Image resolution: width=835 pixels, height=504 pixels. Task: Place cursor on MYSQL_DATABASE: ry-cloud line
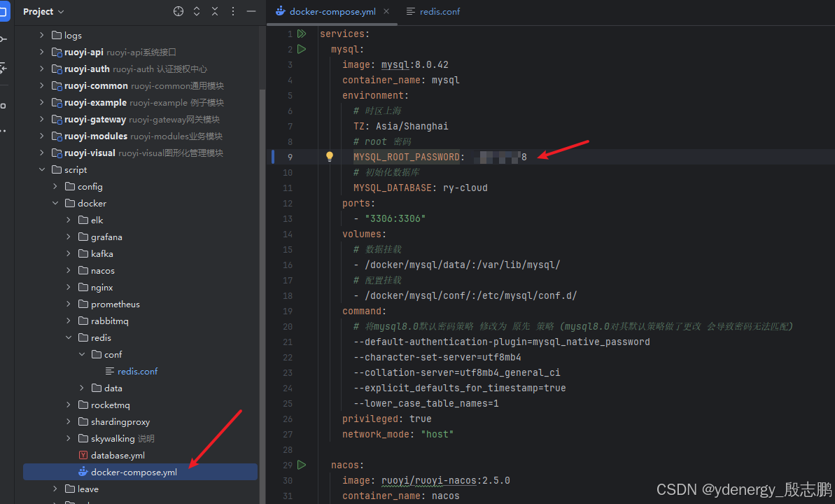pyautogui.click(x=420, y=188)
